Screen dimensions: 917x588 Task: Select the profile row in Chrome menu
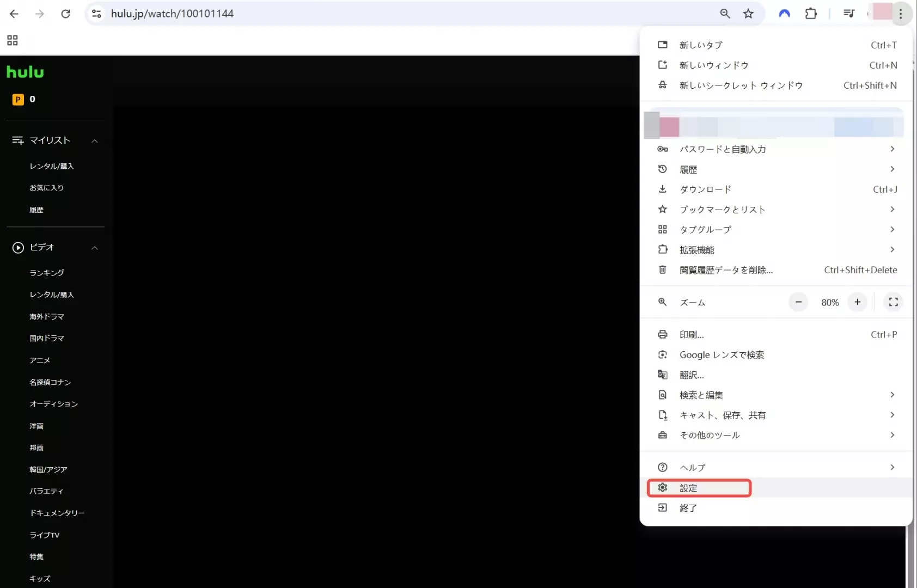coord(774,125)
